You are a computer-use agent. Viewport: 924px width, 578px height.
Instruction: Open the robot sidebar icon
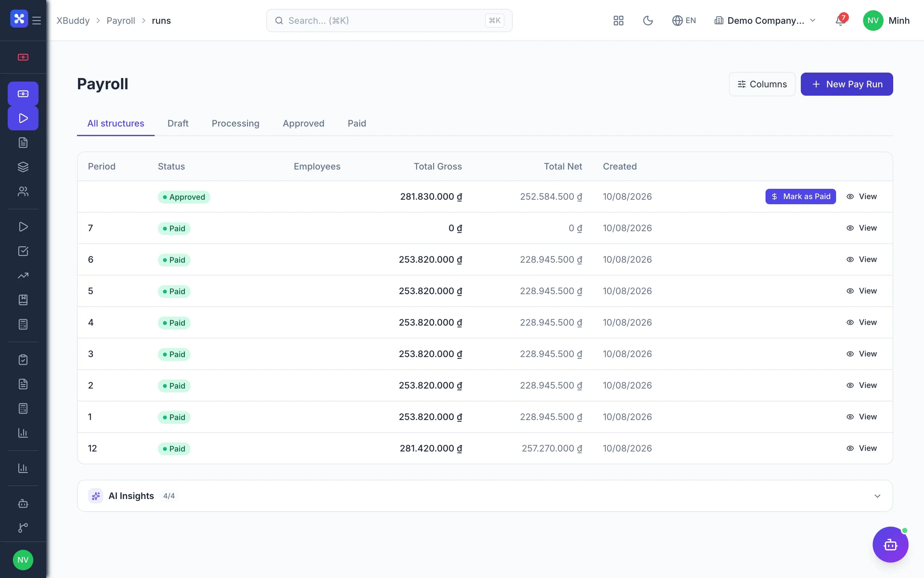point(23,504)
